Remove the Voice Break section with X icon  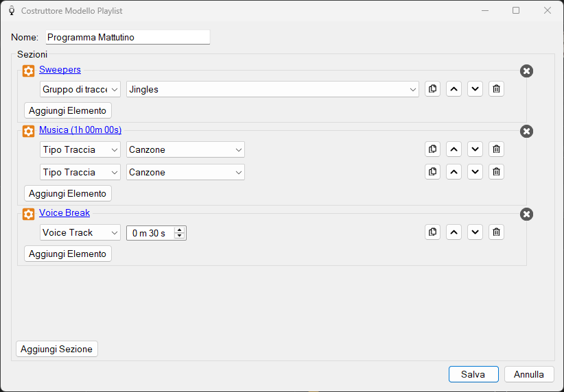tap(526, 214)
